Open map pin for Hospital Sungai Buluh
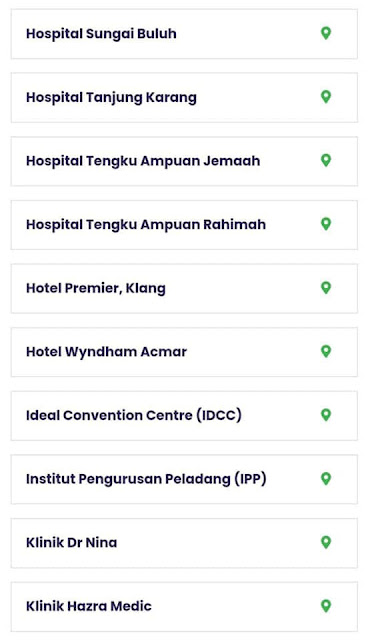 pos(325,33)
